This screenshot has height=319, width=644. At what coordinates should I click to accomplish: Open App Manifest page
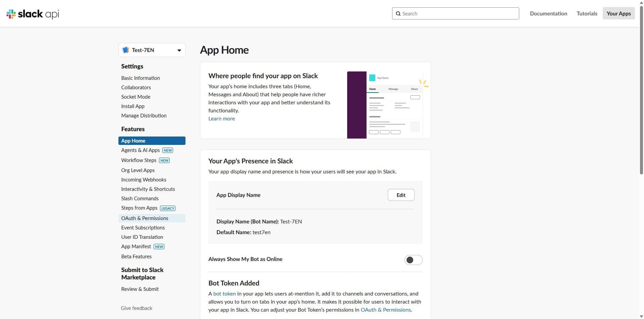pyautogui.click(x=136, y=247)
